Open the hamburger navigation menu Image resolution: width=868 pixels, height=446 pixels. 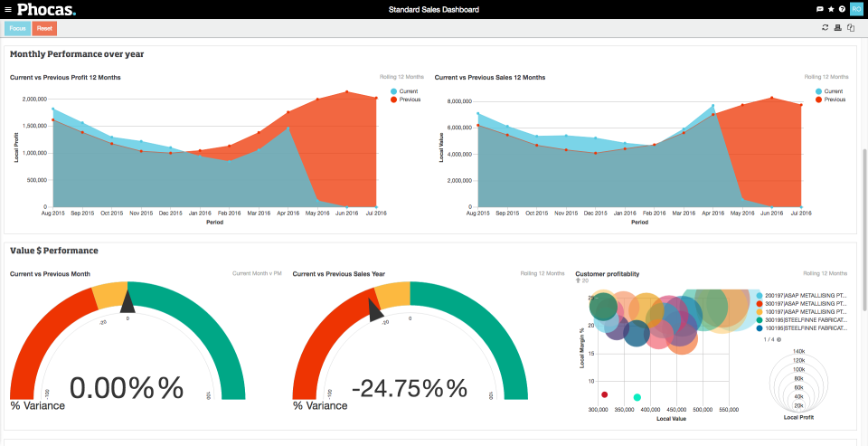tap(8, 9)
